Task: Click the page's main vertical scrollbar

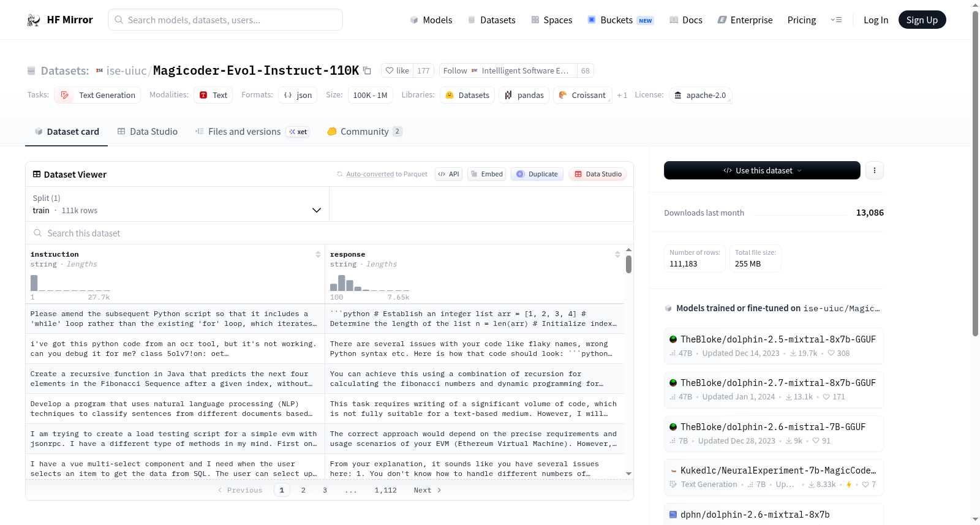Action: coord(975,173)
